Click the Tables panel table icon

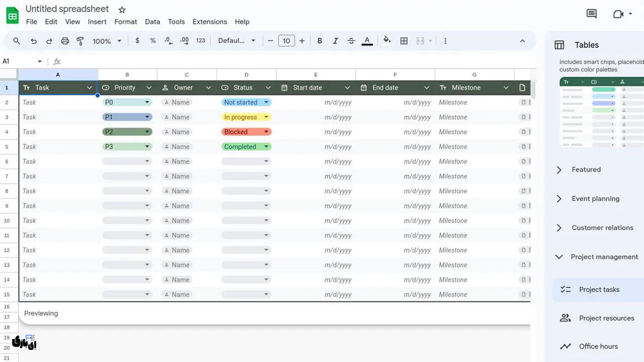[x=559, y=45]
